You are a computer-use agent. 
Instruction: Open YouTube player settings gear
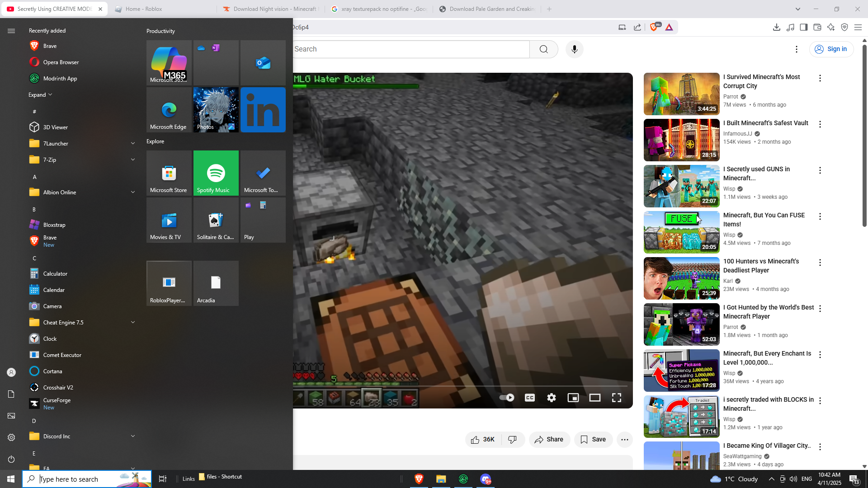point(551,398)
